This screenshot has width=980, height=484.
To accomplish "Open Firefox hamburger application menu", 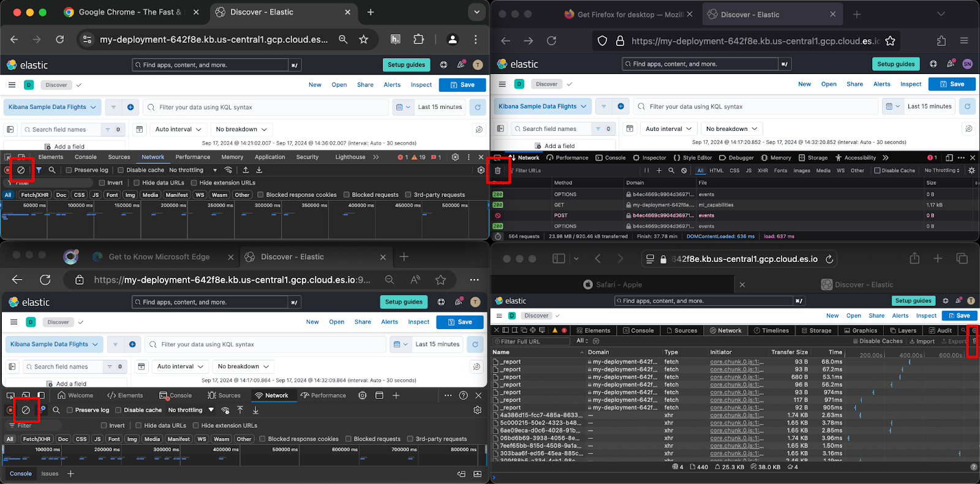I will click(964, 41).
